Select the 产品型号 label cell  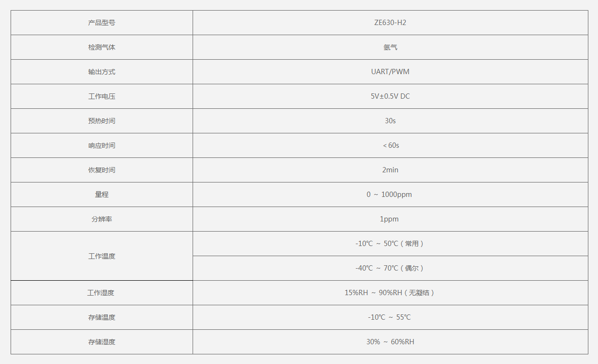coord(102,23)
